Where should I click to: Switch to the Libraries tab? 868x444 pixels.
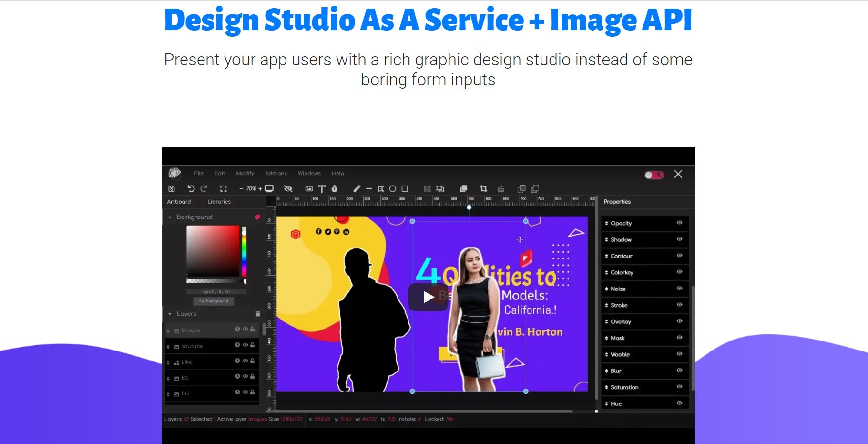(219, 201)
